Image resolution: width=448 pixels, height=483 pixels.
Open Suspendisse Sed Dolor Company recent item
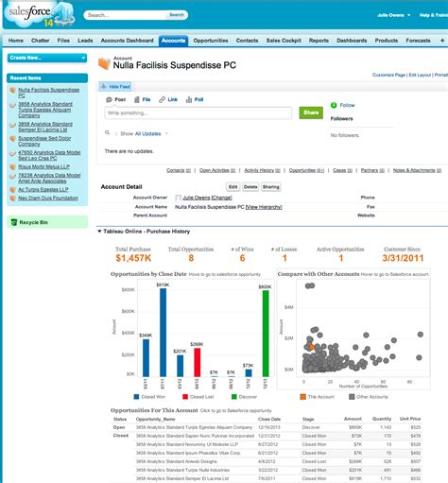(x=44, y=141)
